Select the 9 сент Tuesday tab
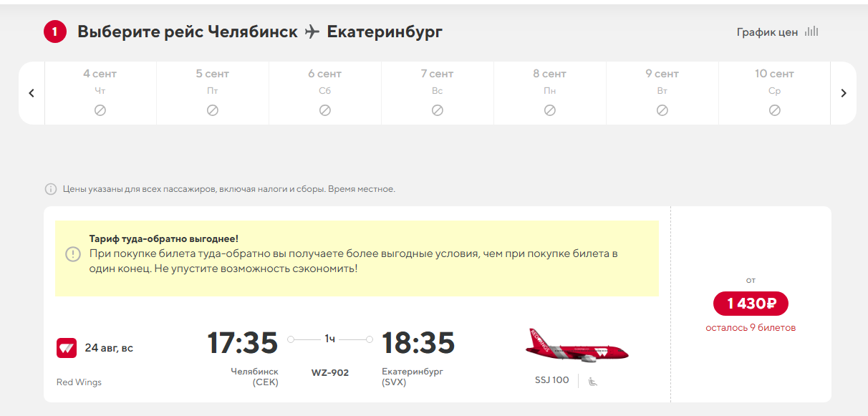This screenshot has height=416, width=868. [x=662, y=93]
